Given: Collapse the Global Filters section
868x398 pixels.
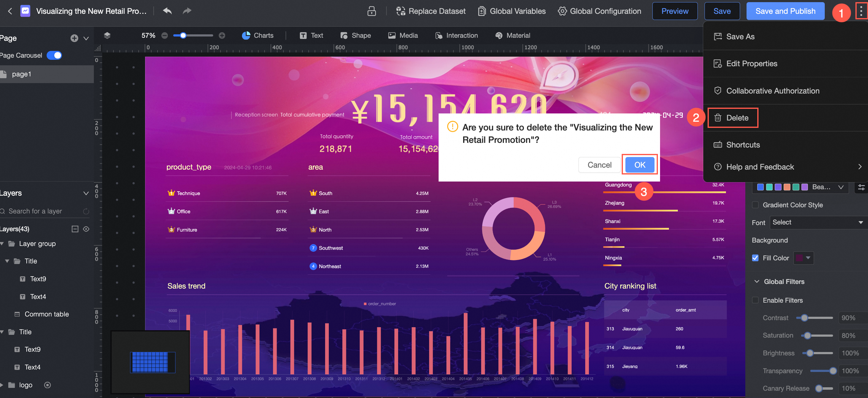Looking at the screenshot, I should coord(756,281).
